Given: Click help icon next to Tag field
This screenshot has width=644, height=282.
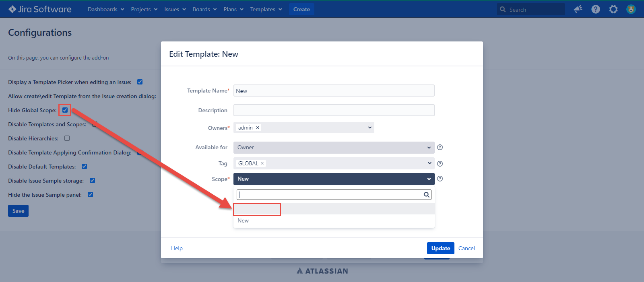Looking at the screenshot, I should pos(440,164).
